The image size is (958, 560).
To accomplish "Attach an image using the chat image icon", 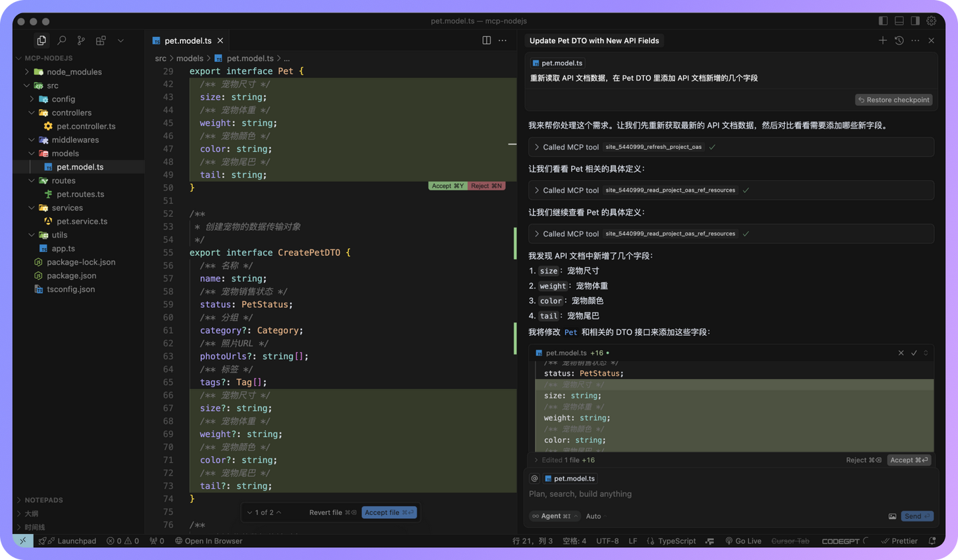I will point(891,516).
